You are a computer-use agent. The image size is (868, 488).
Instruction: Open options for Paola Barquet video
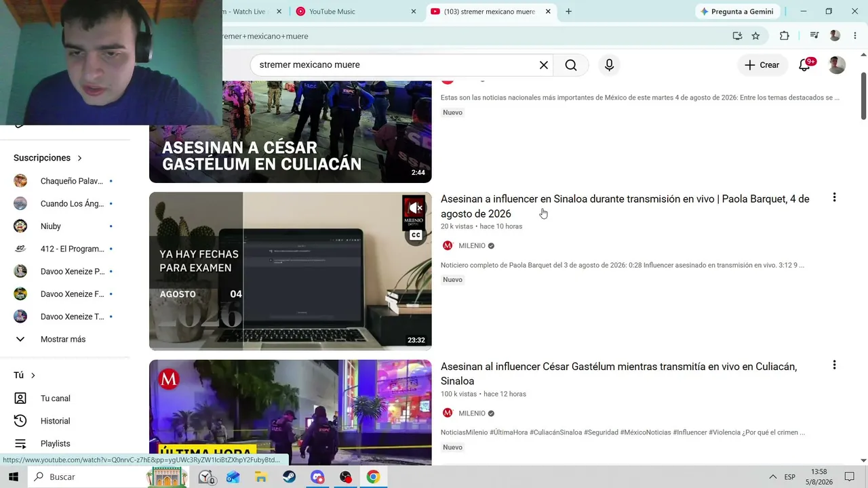point(834,198)
